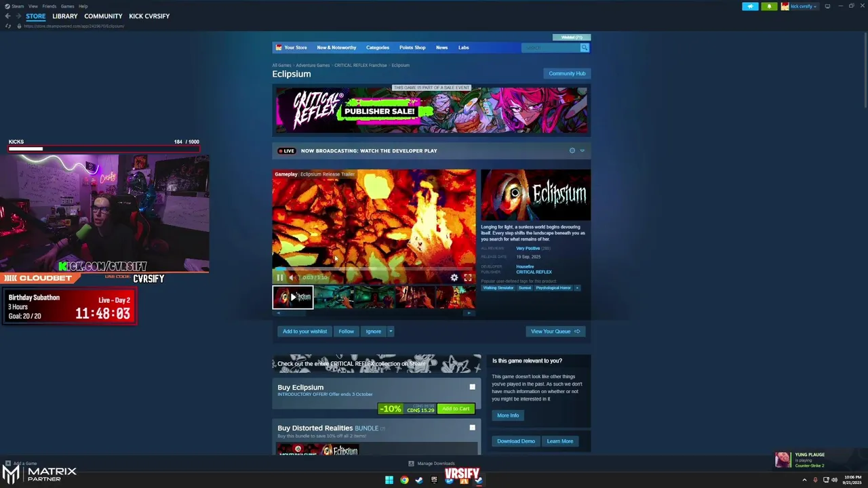
Task: Click the taskbar volume speaker icon
Action: pyautogui.click(x=834, y=480)
